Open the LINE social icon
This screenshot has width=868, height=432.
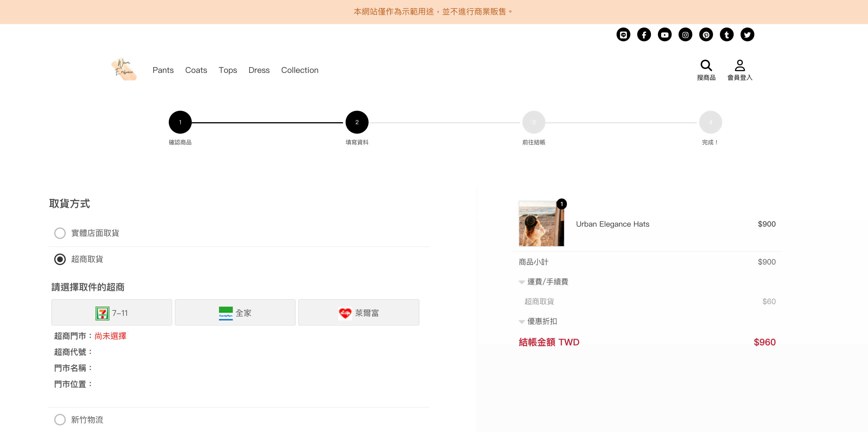(x=623, y=35)
